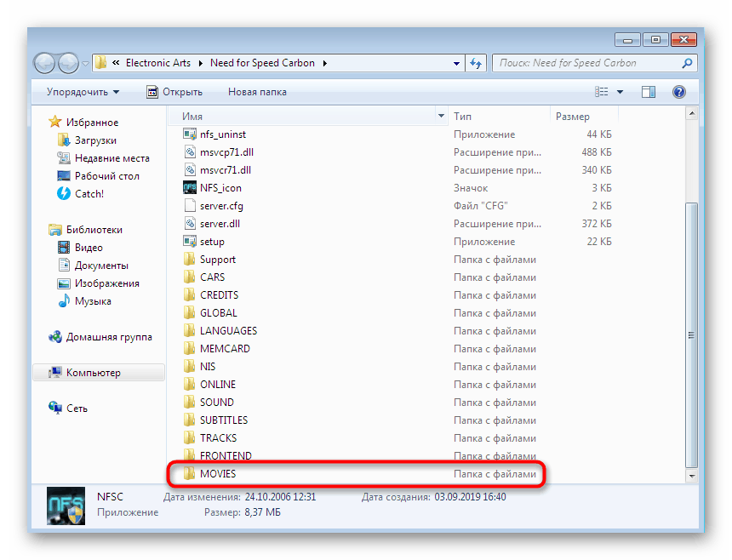Screen dimensions: 732x560
Task: Toggle the preview pane
Action: tap(649, 92)
